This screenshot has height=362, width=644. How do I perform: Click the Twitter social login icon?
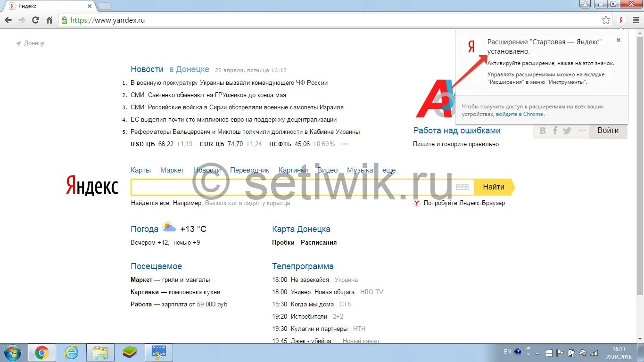(567, 131)
